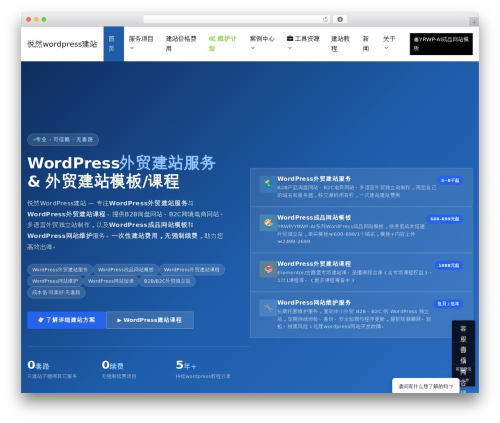Click the green gears icon beside 维护计划

click(212, 39)
